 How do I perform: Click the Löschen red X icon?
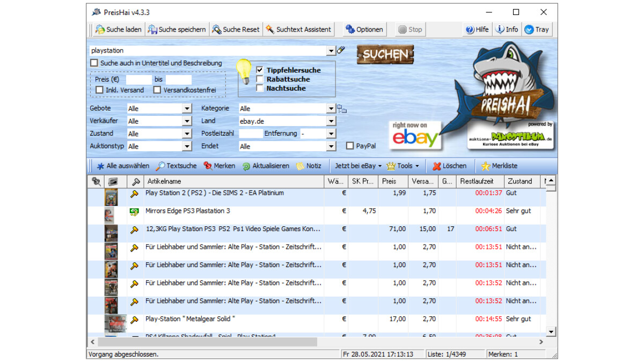click(437, 166)
